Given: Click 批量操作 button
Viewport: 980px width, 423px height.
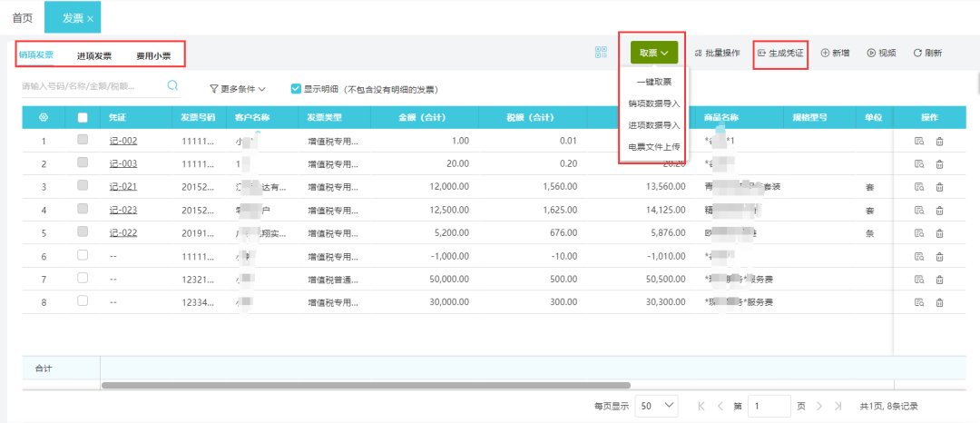Looking at the screenshot, I should click(718, 54).
